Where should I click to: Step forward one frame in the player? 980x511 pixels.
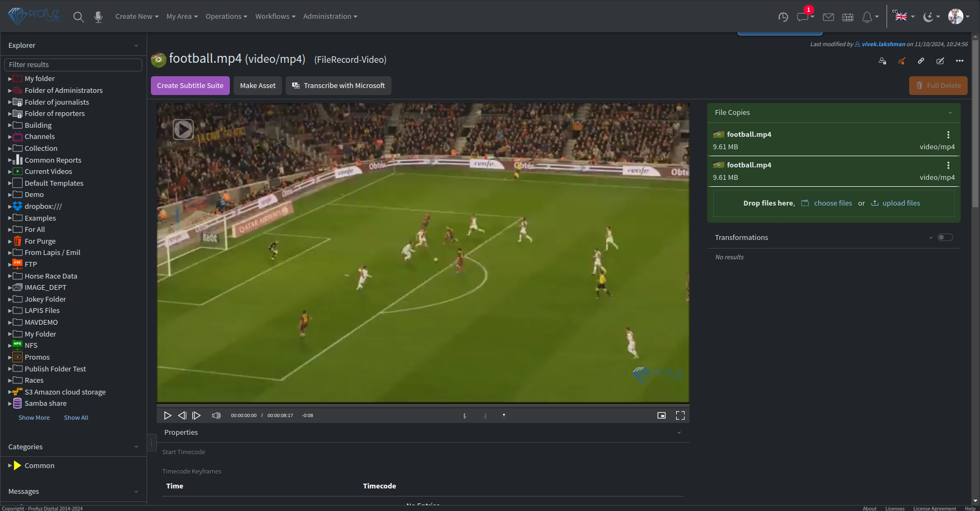[197, 415]
